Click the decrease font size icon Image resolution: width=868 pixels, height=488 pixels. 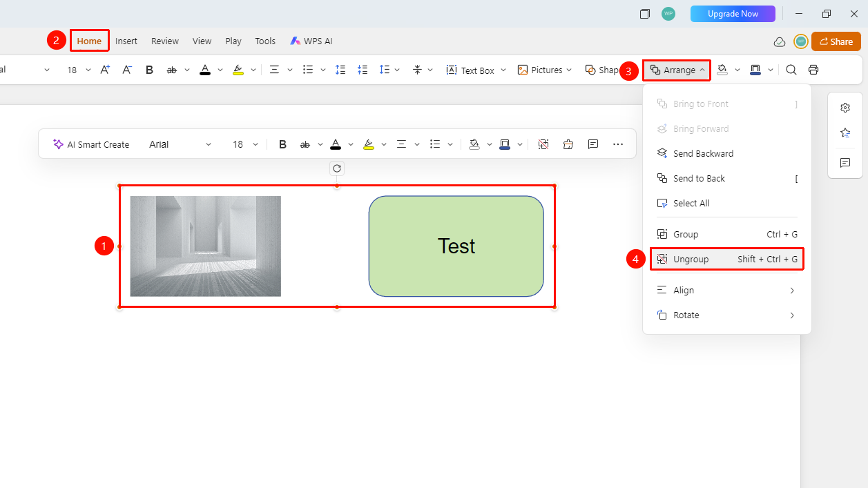(x=127, y=70)
